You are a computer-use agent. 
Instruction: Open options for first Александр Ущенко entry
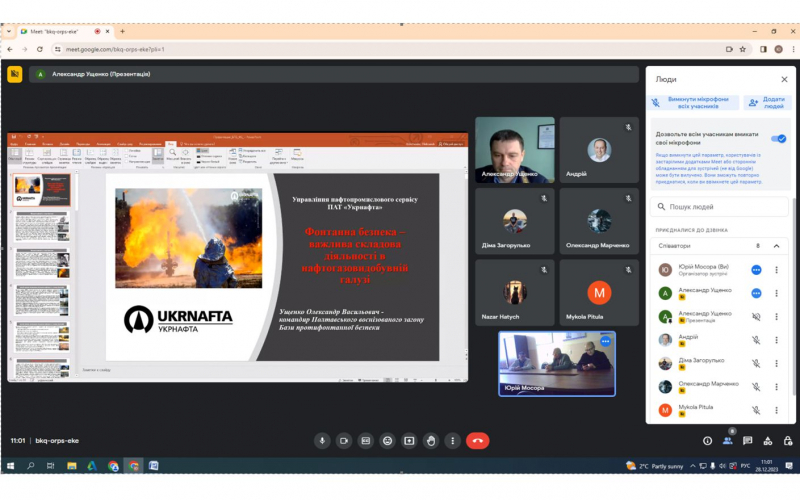click(777, 293)
